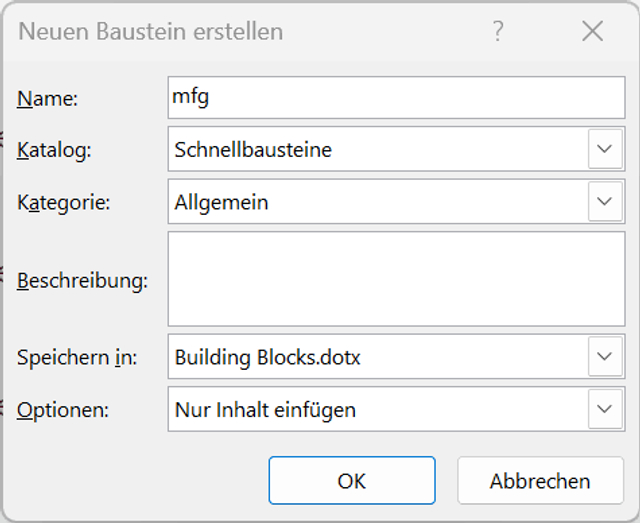
Task: Select the Schnellbausteine combo box
Action: tap(396, 149)
